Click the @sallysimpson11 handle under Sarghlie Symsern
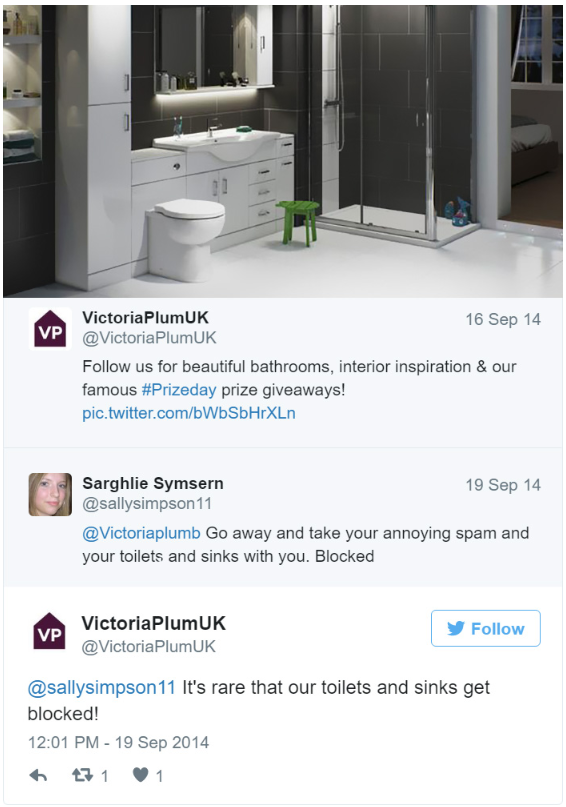Viewport: 566px width, 807px height. pos(147,503)
